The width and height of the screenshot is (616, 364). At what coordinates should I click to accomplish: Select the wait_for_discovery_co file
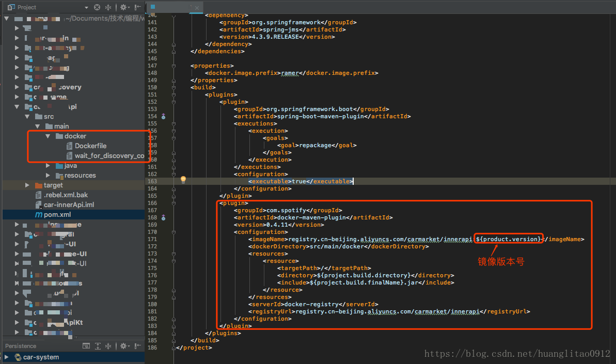click(x=109, y=155)
